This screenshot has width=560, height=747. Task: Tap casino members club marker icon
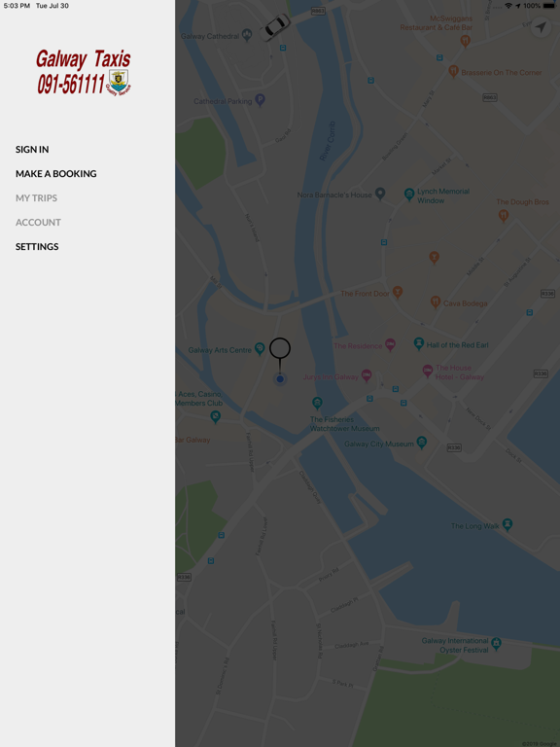(215, 417)
